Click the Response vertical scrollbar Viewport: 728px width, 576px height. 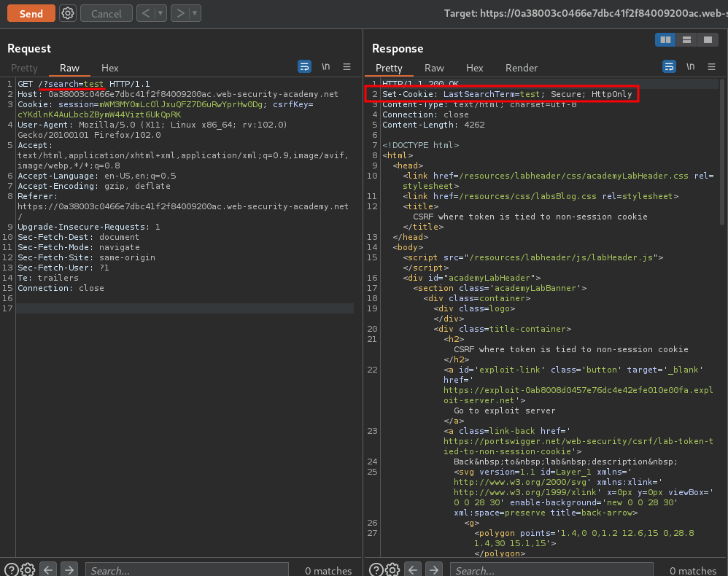[722, 153]
